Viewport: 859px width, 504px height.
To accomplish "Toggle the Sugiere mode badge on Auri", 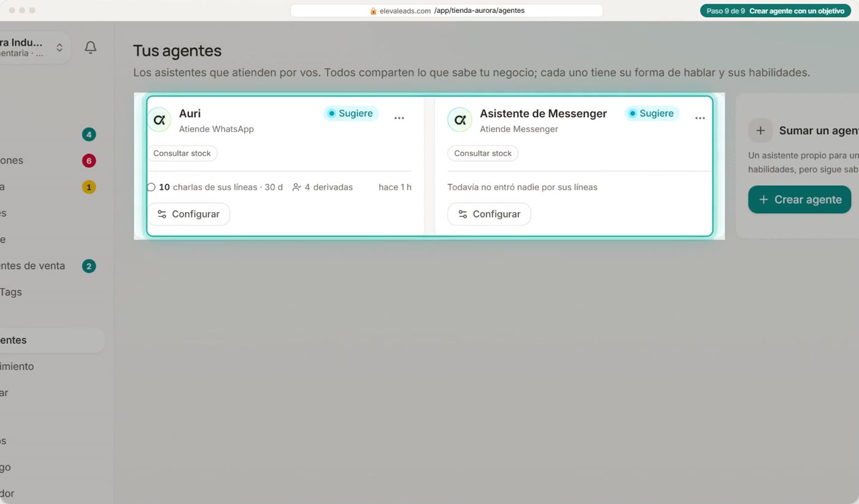I will [351, 113].
